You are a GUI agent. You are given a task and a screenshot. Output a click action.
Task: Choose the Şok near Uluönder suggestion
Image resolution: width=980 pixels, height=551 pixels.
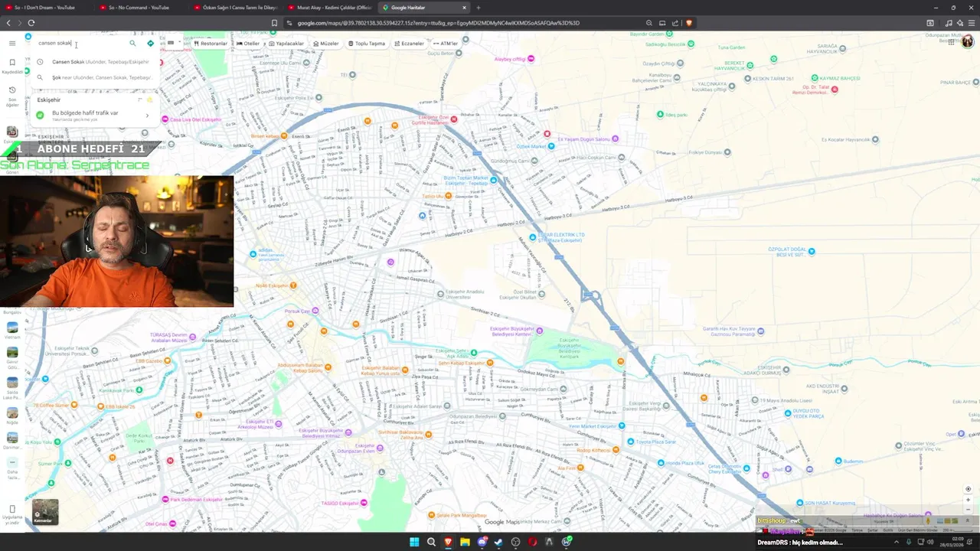[x=96, y=77]
